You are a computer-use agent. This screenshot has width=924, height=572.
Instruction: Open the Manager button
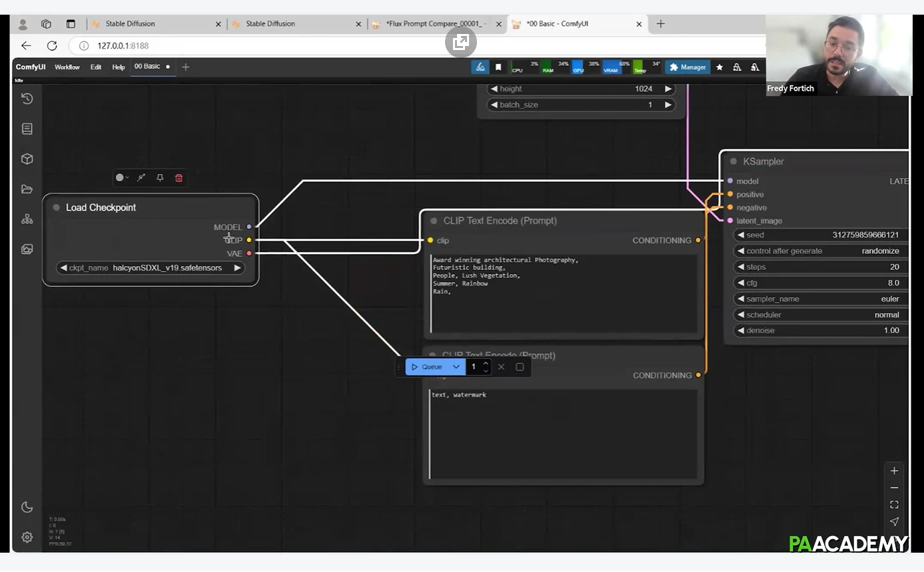coord(688,67)
